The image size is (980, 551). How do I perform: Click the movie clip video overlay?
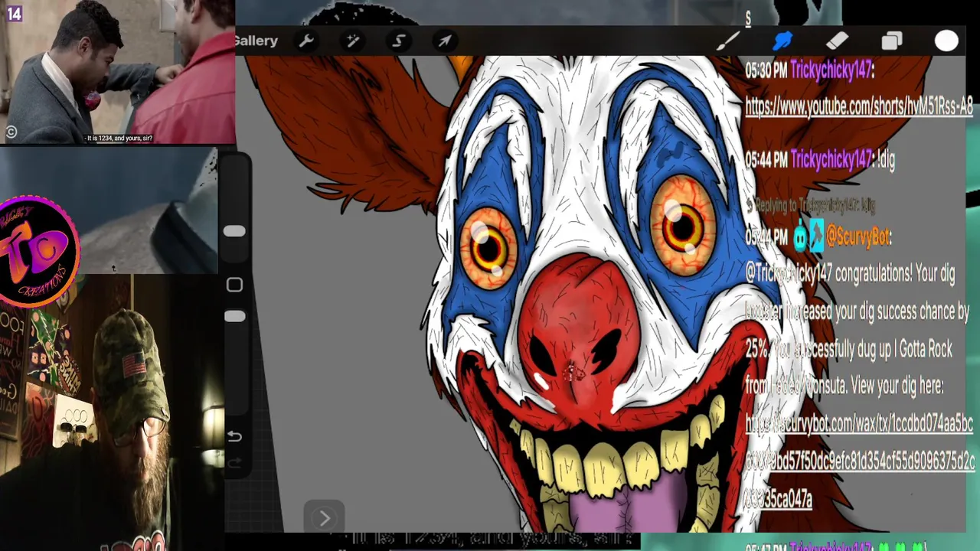[x=118, y=72]
